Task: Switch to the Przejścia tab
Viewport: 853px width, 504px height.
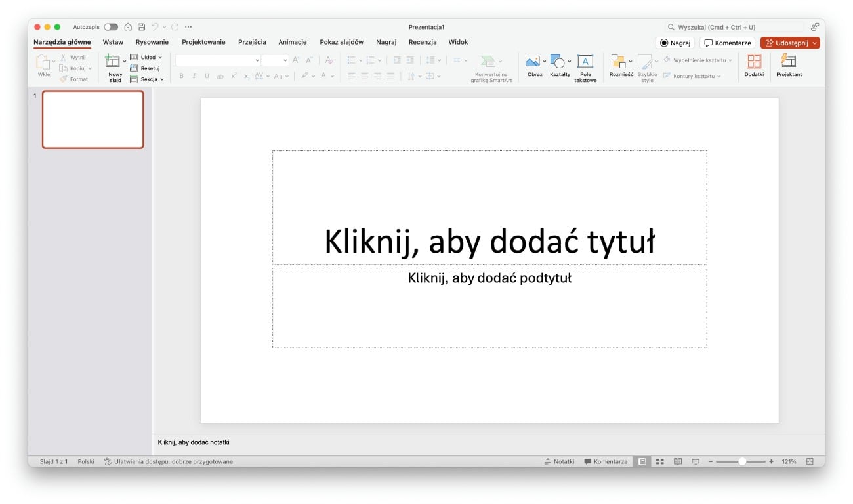Action: (252, 42)
